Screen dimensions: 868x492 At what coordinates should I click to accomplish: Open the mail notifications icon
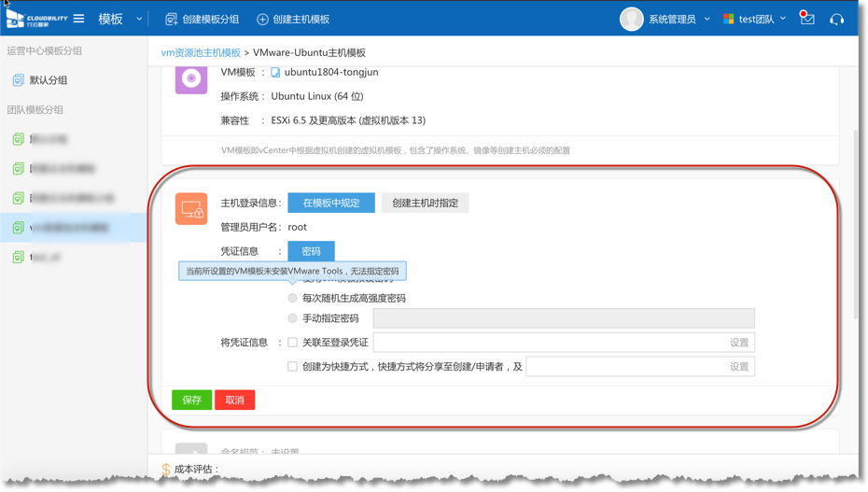[807, 19]
